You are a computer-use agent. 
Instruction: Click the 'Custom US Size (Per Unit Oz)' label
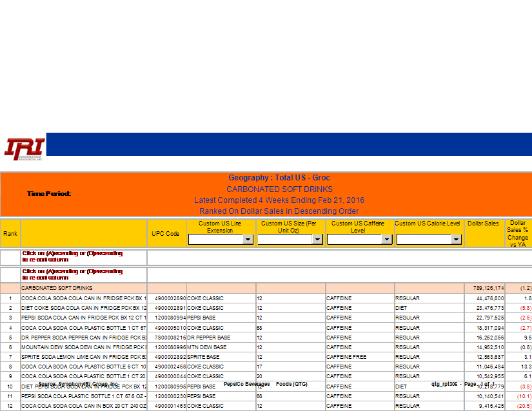click(x=289, y=227)
